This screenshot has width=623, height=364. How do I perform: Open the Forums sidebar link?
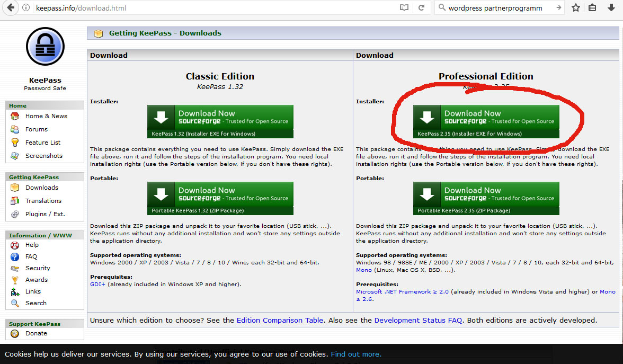[36, 129]
